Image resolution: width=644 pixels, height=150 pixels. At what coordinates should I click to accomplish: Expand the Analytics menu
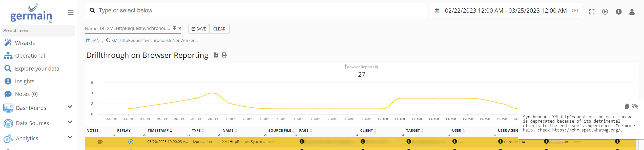point(70,137)
